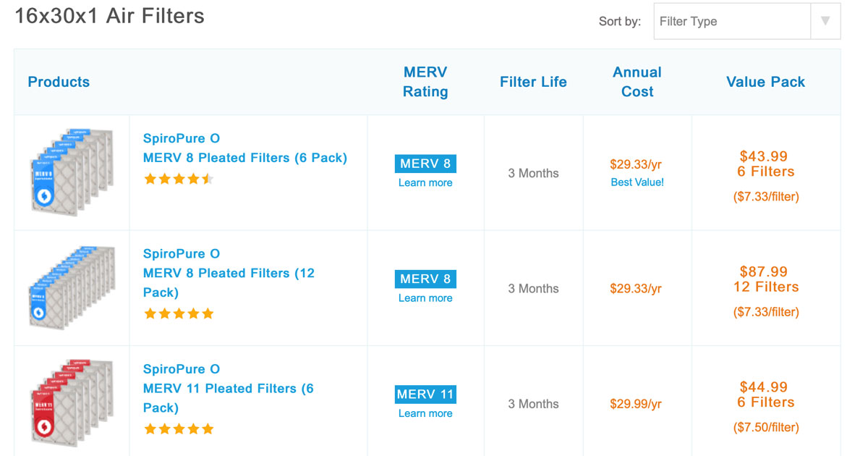
Task: Select the $87.99 12 Filters value pack
Action: pyautogui.click(x=765, y=279)
